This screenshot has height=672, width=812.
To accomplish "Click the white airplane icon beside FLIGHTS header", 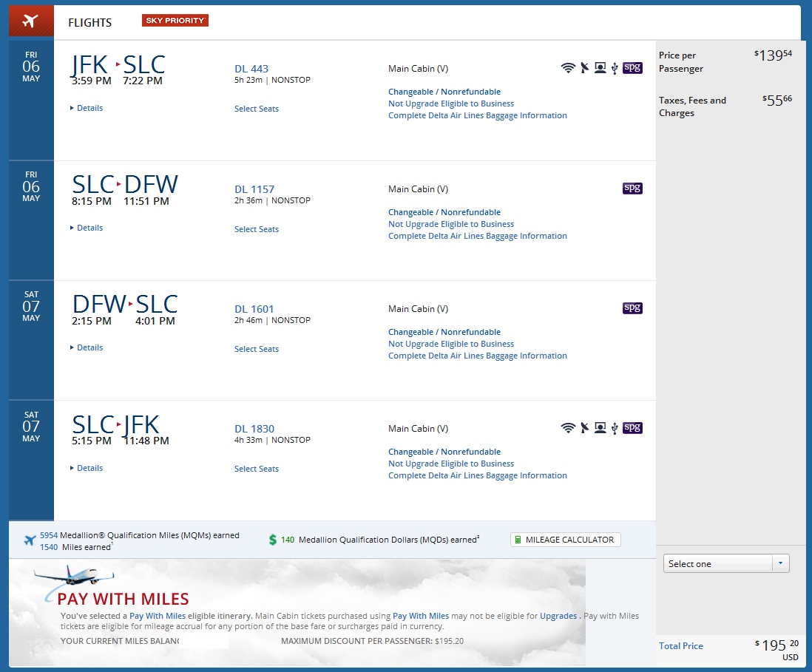I will click(x=30, y=21).
